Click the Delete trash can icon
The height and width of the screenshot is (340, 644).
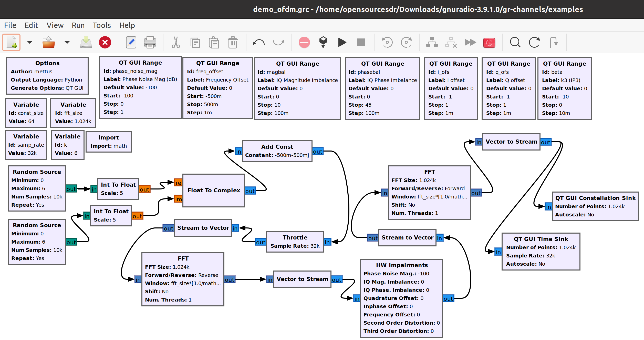[233, 42]
